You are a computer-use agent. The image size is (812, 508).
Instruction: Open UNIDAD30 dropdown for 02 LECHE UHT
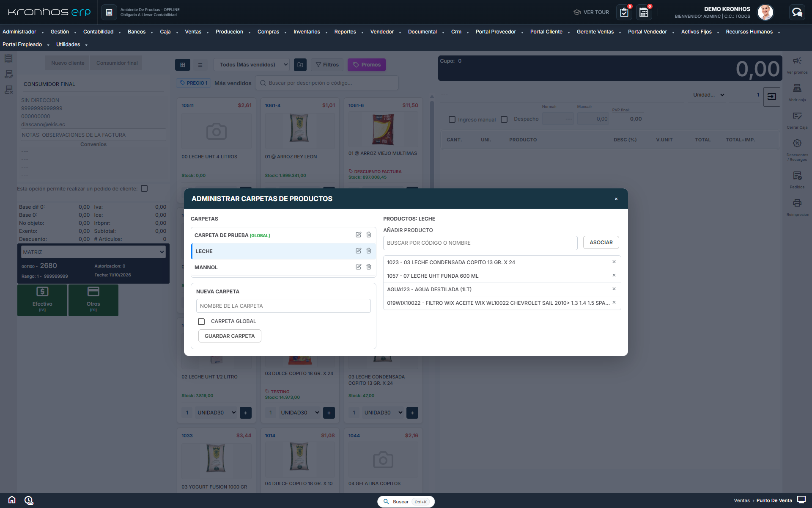[x=216, y=413]
